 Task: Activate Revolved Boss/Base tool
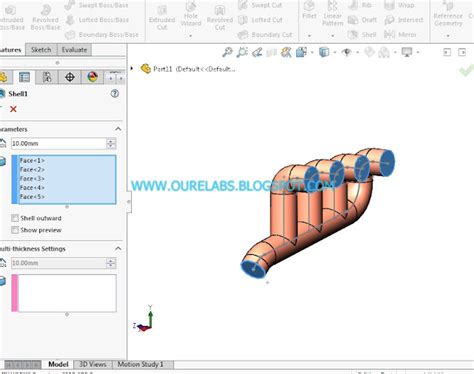tap(45, 17)
